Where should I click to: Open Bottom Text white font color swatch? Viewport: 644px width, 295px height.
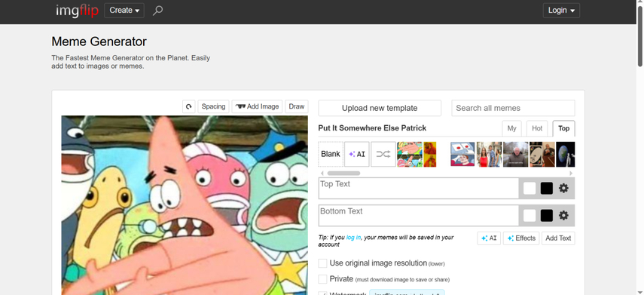point(530,216)
